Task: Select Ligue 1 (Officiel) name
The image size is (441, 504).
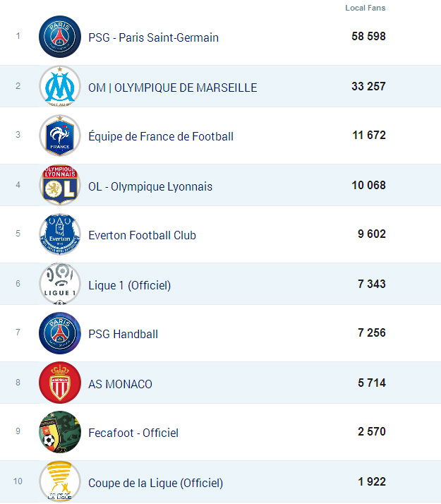Action: pyautogui.click(x=129, y=285)
